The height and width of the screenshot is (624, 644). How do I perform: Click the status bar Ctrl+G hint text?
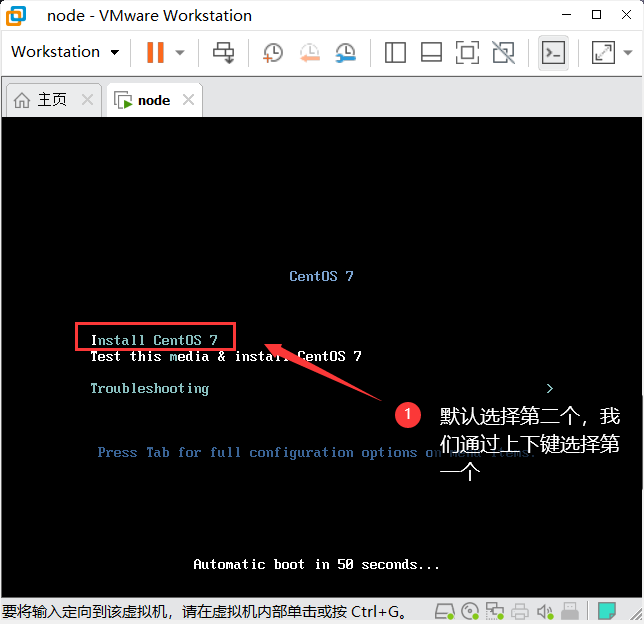(x=204, y=612)
